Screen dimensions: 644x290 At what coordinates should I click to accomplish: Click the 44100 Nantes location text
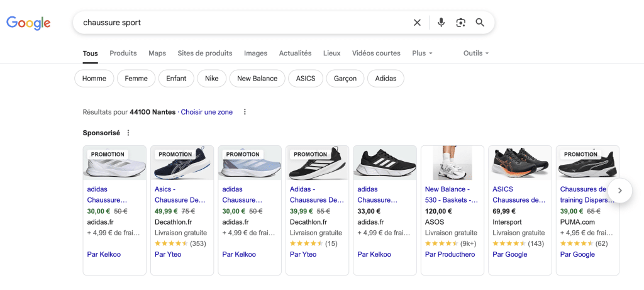click(152, 112)
